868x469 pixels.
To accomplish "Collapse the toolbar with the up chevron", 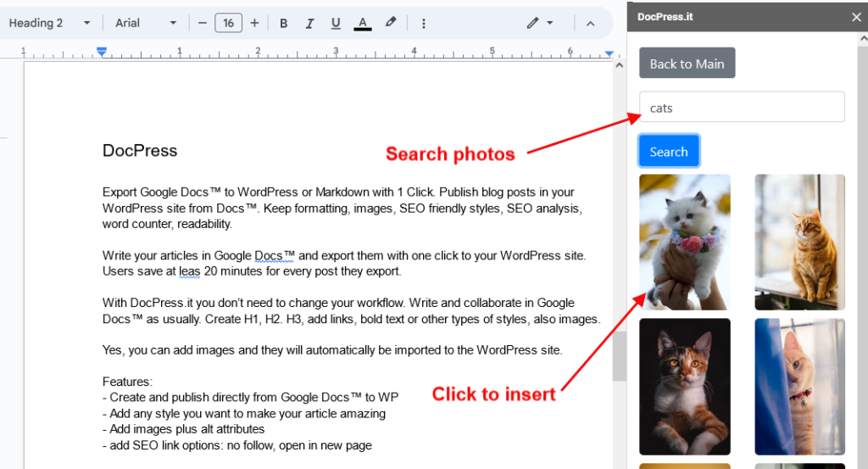I will click(590, 24).
